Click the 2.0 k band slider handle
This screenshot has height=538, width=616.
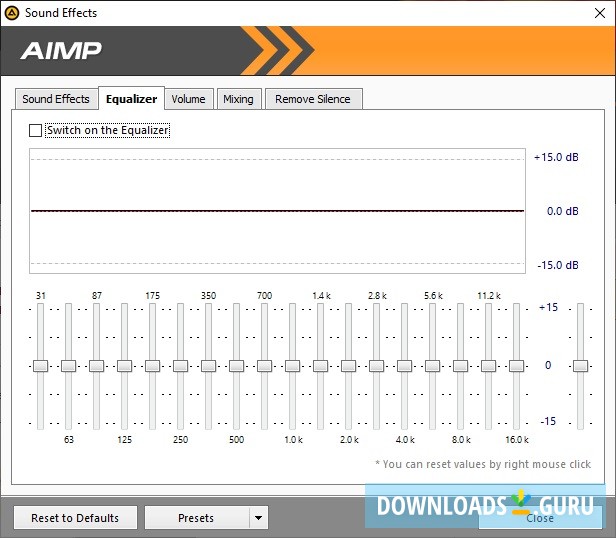[348, 366]
